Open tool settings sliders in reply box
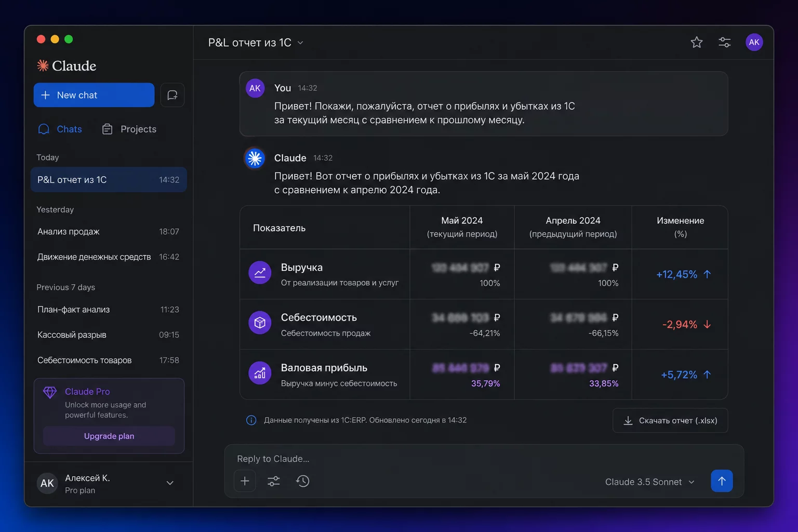 pos(274,481)
